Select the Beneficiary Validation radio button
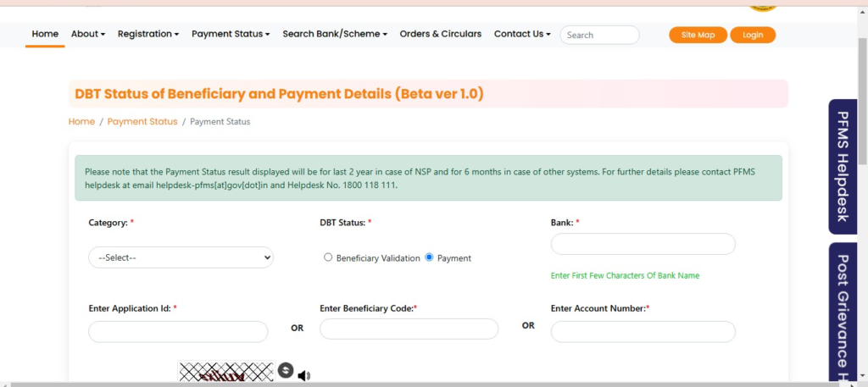This screenshot has height=387, width=868. pyautogui.click(x=328, y=257)
